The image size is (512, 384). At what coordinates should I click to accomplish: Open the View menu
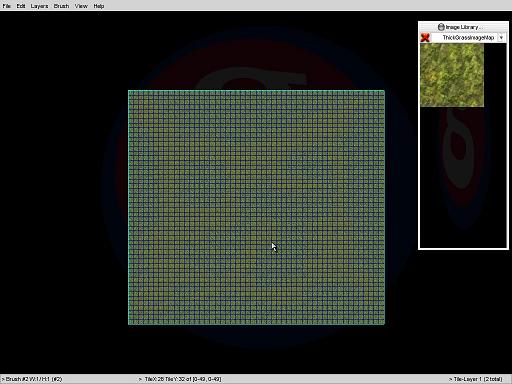point(81,6)
